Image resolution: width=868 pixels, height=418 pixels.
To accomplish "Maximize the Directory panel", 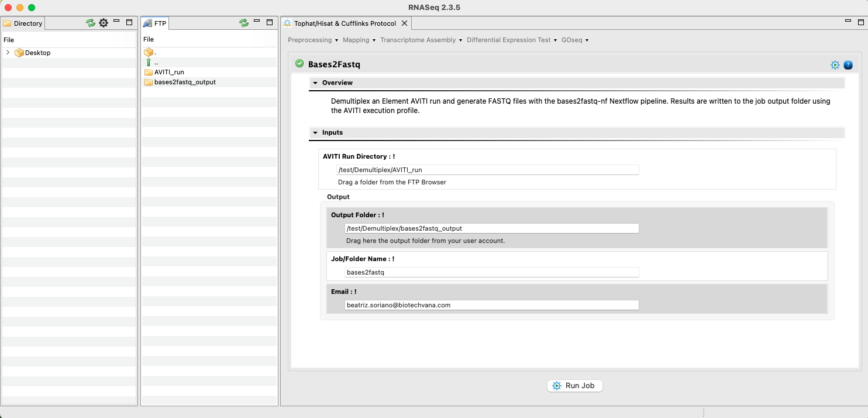I will [129, 22].
